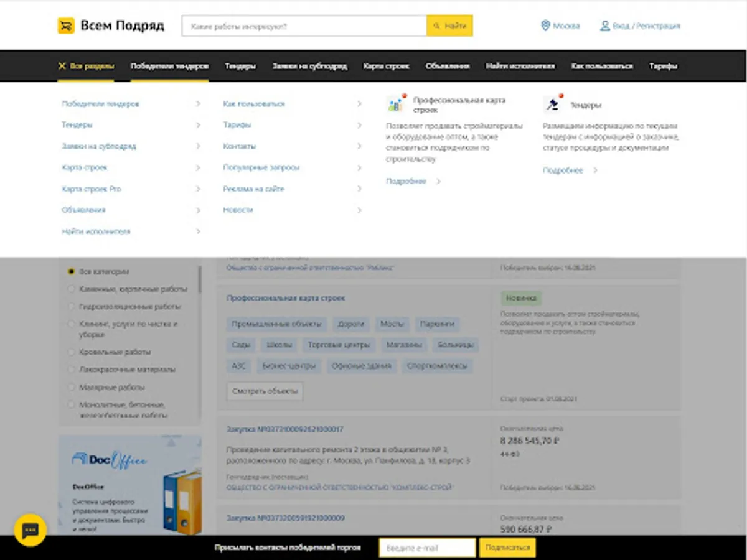Screen dimensions: 747x560
Task: Click the Подписаться subscribe button
Action: pos(507,548)
